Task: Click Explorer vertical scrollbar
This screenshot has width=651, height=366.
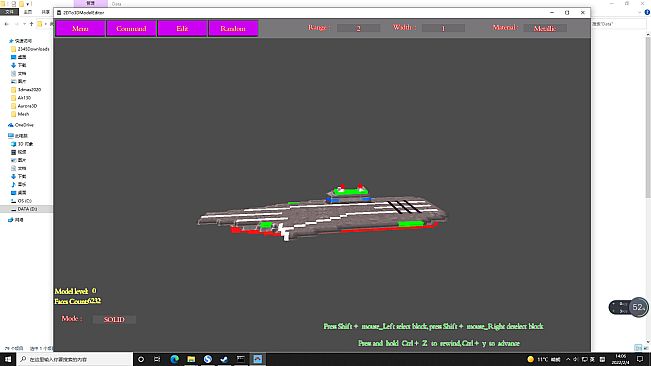Action: click(x=648, y=116)
